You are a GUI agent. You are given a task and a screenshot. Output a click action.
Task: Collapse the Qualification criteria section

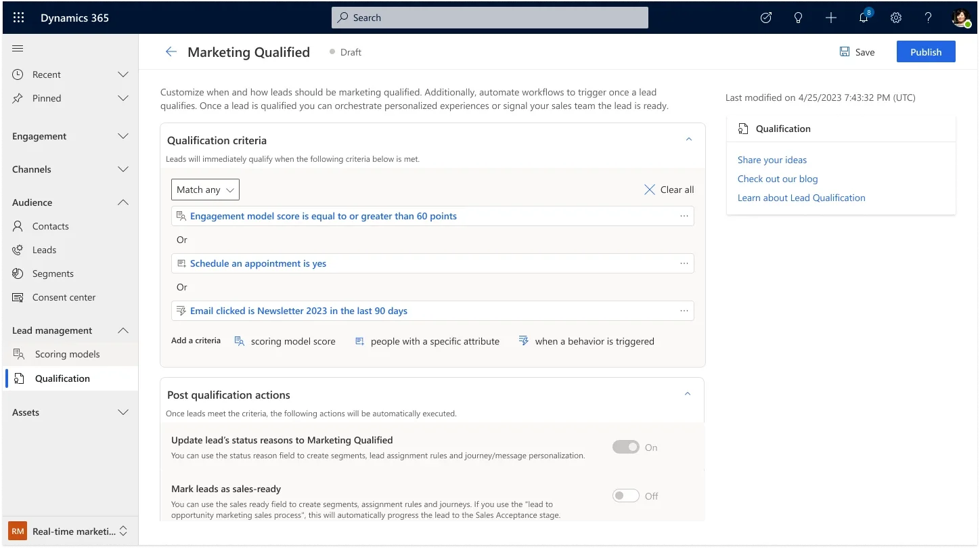tap(689, 139)
